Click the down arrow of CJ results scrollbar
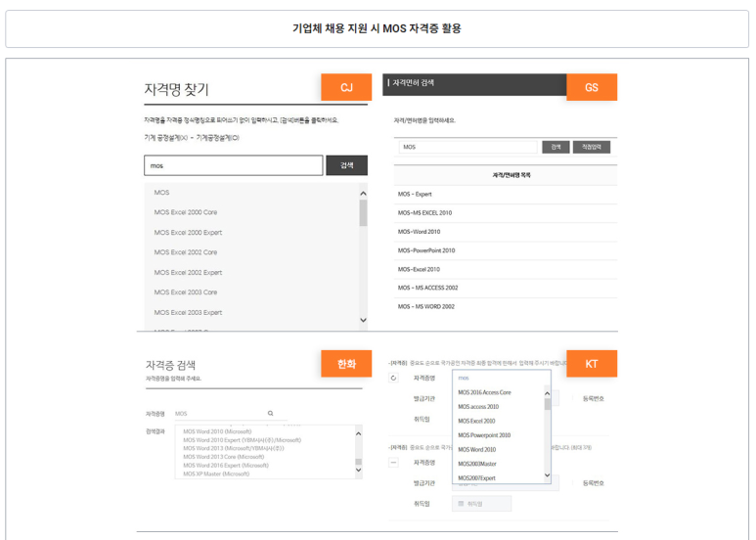 [363, 320]
